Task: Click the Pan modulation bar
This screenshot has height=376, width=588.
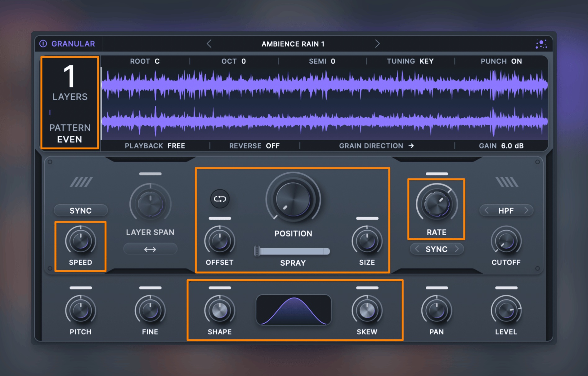Action: click(437, 288)
